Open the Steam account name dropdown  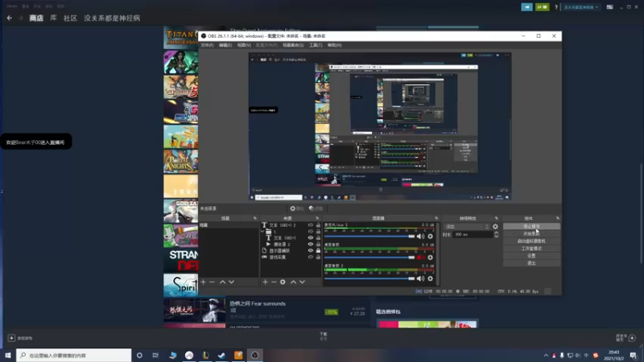580,7
